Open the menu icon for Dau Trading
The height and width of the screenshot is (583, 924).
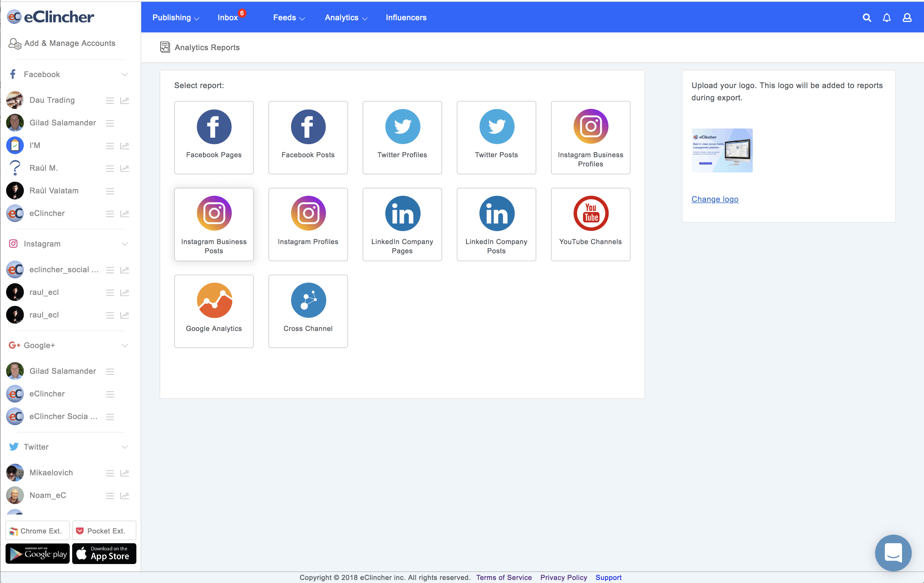pos(110,101)
